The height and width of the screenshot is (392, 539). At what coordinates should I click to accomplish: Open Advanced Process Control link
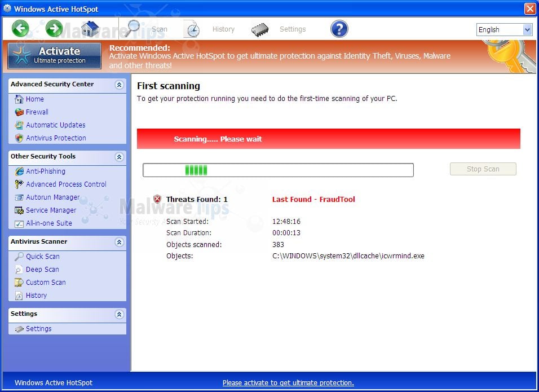click(x=66, y=184)
